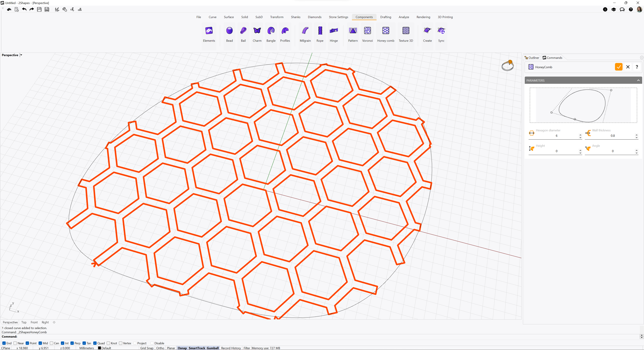The height and width of the screenshot is (350, 644).
Task: Open the Voronoi component tool
Action: (367, 31)
